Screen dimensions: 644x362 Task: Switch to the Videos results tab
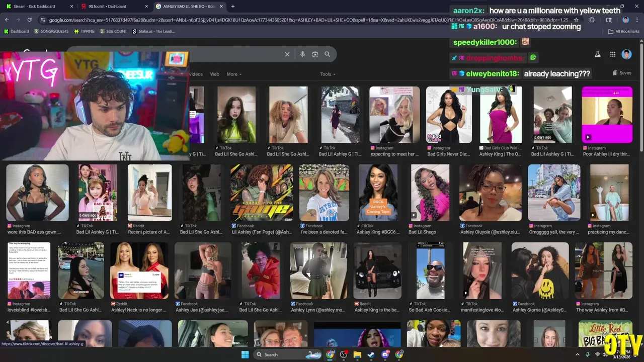195,74
